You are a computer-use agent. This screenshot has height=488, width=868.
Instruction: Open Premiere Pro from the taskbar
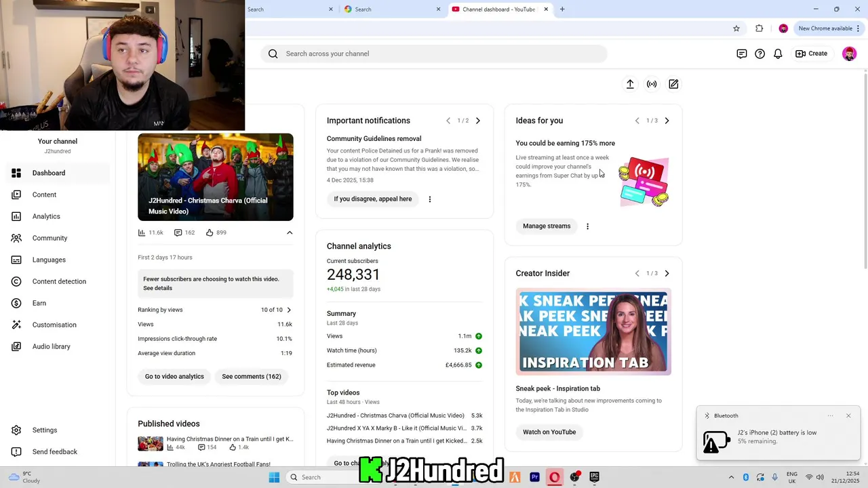[x=534, y=477]
